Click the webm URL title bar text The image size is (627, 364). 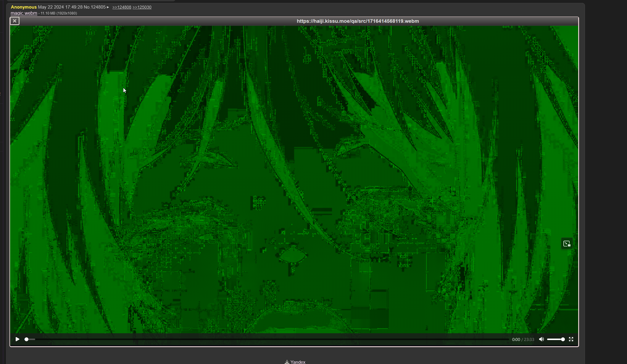coord(357,21)
